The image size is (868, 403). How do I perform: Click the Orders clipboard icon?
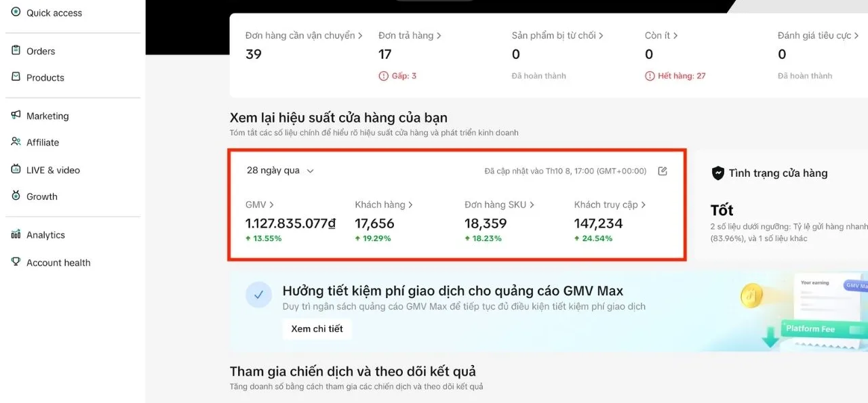16,50
